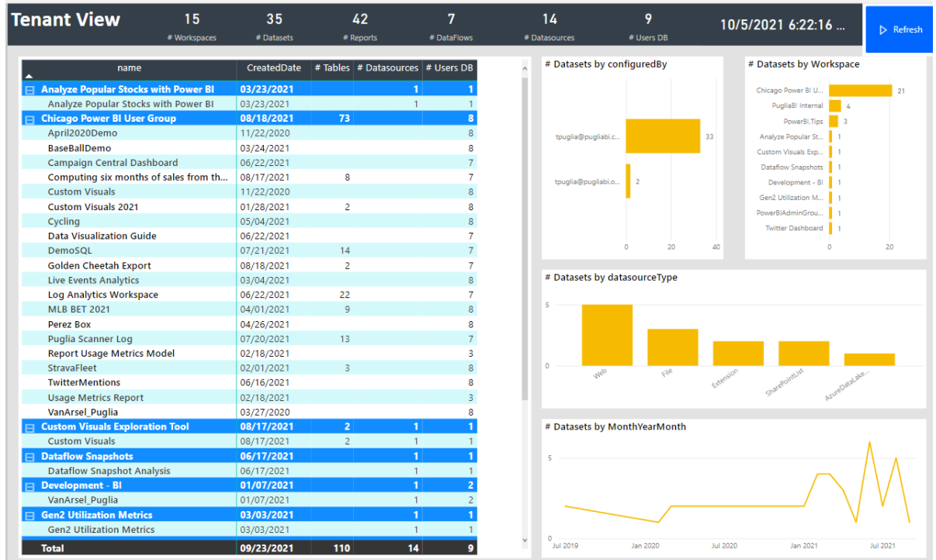This screenshot has width=936, height=560.
Task: Click the # Datasources card showing 14
Action: pos(549,26)
